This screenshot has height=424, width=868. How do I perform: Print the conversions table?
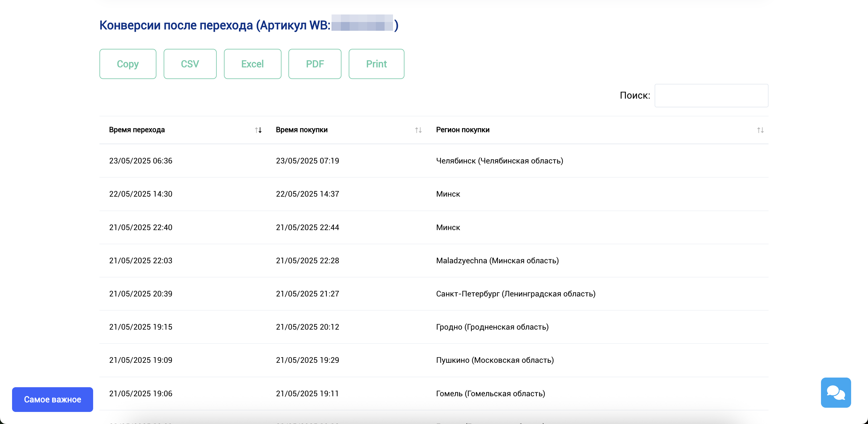376,64
